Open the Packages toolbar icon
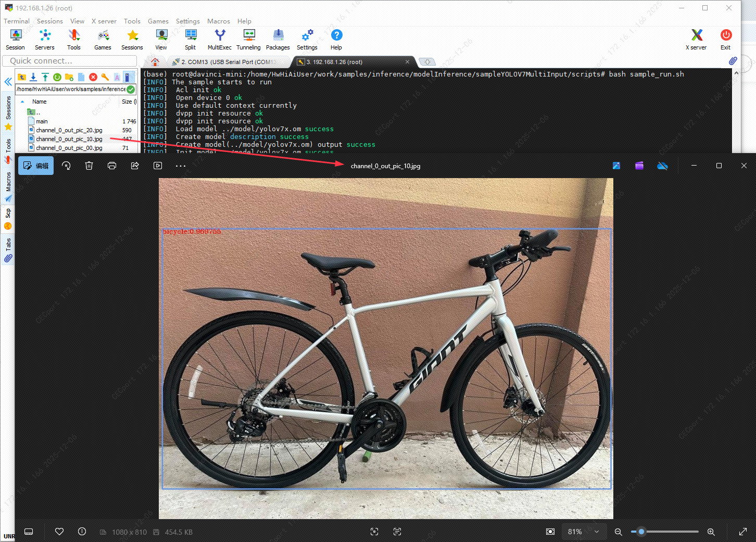 pyautogui.click(x=278, y=40)
